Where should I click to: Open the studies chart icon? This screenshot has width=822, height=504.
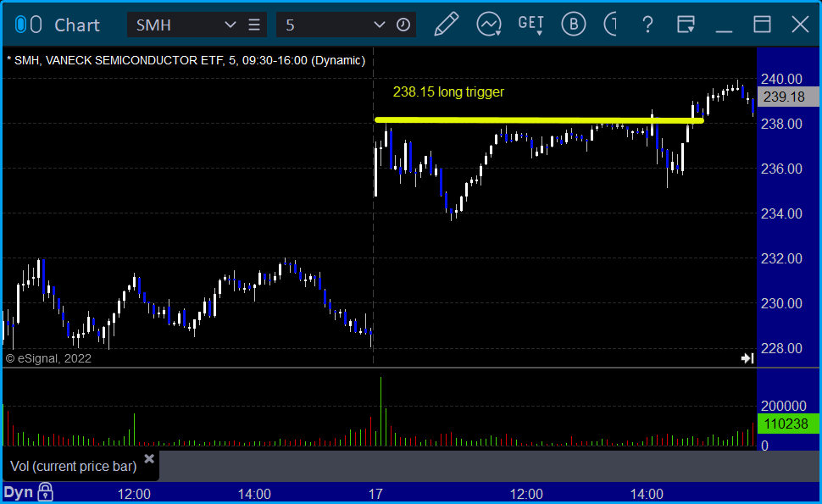pos(489,25)
